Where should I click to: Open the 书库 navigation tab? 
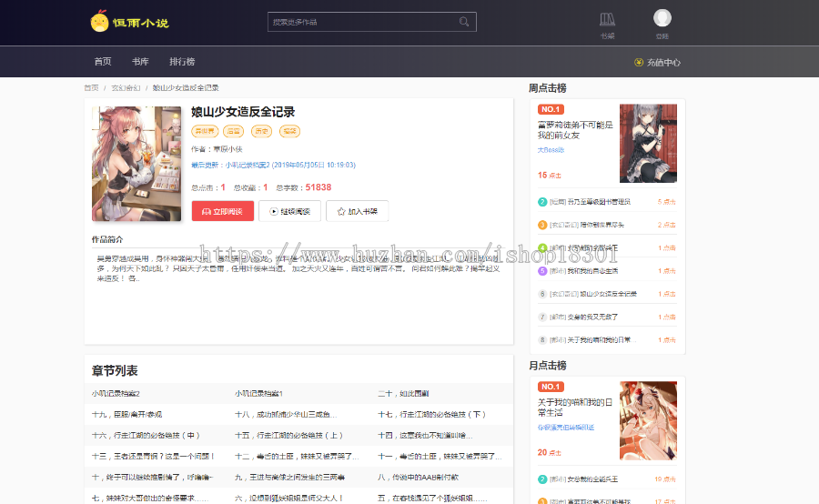point(140,62)
